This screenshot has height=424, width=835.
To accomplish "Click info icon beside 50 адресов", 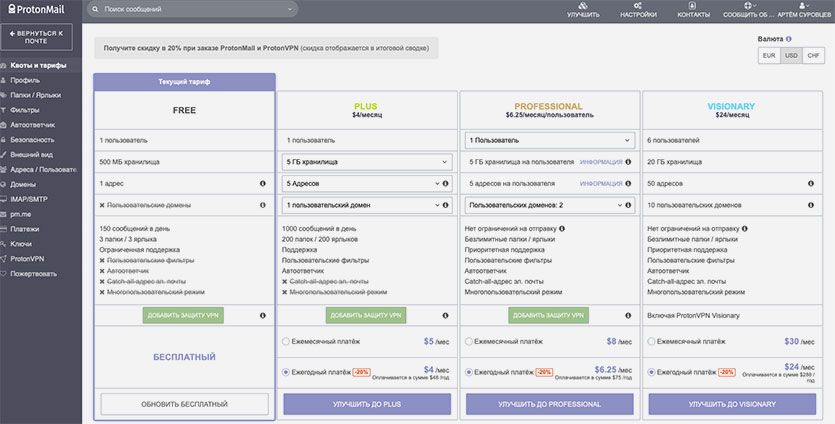I will click(813, 184).
